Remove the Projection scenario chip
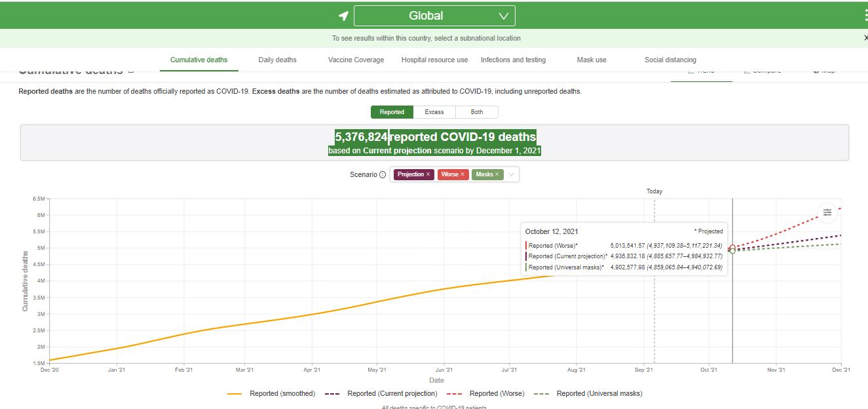Screen dimensions: 868x409 pos(428,174)
